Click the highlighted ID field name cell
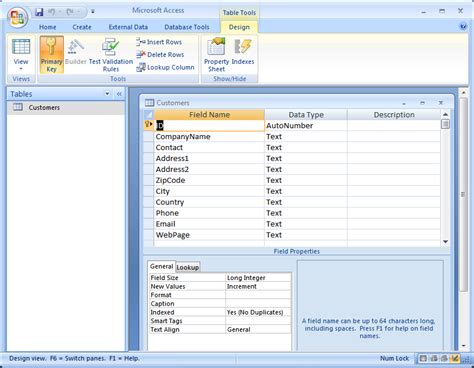 point(209,126)
